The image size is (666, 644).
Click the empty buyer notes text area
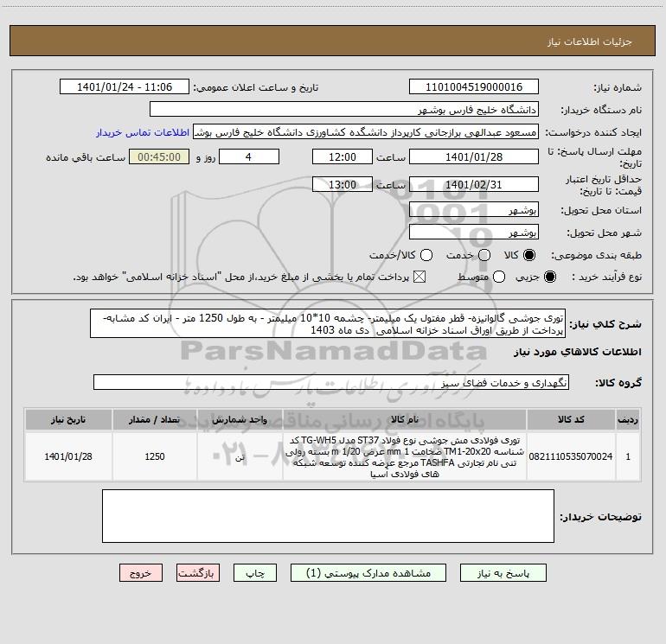[328, 516]
